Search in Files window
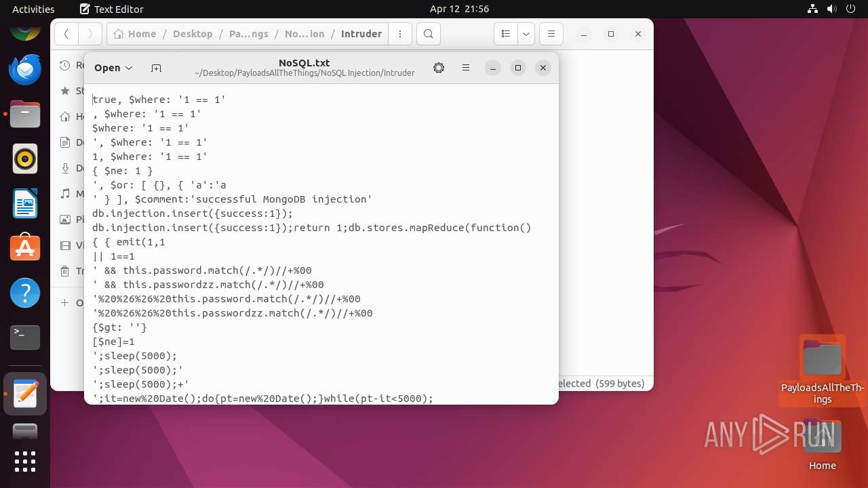 click(x=429, y=34)
